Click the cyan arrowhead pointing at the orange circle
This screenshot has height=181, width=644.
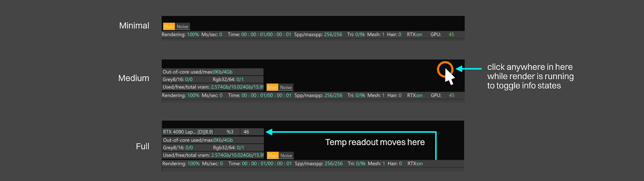[x=459, y=69]
